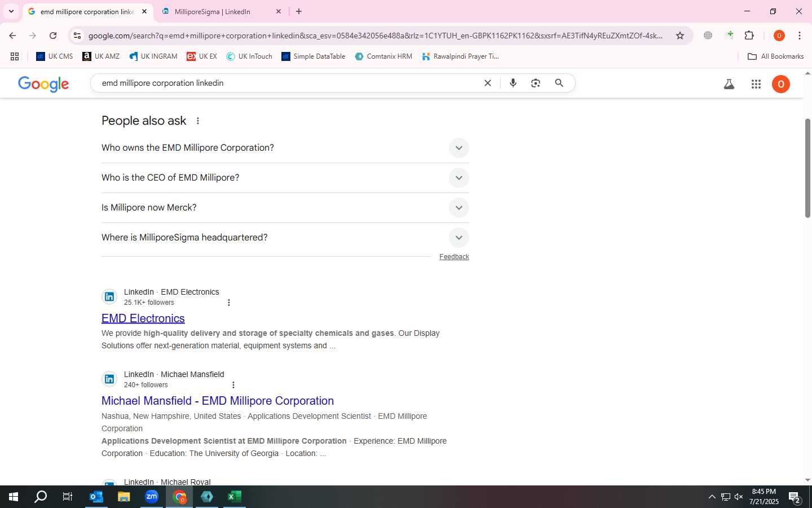Click '25.1K+ followers' text

point(149,303)
